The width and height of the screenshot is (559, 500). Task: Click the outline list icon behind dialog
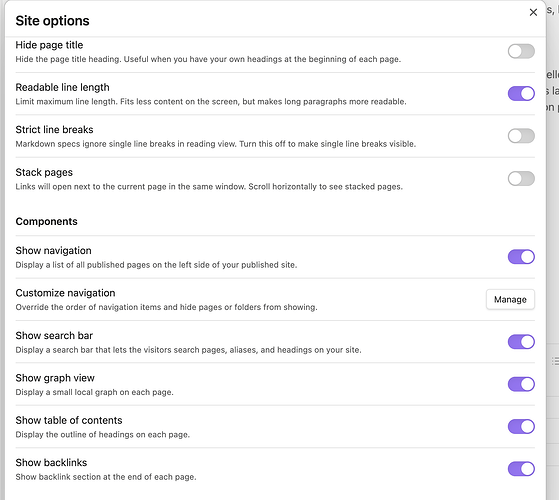(555, 361)
